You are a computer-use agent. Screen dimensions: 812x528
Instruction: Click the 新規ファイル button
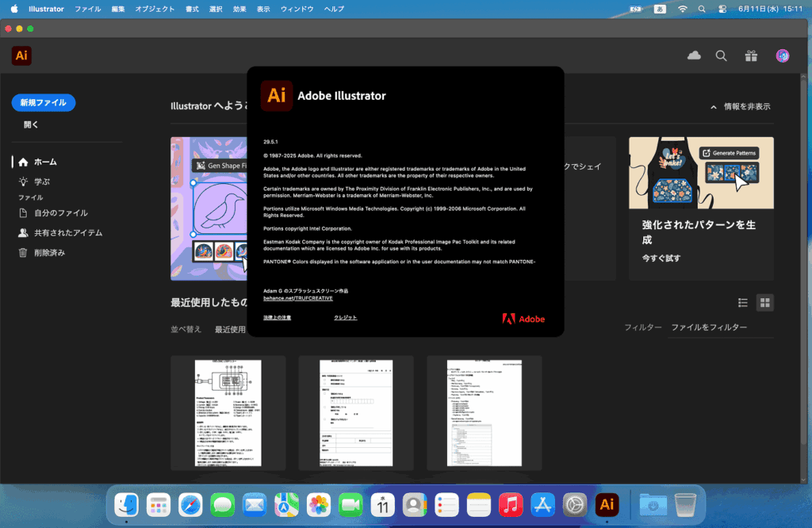point(44,102)
